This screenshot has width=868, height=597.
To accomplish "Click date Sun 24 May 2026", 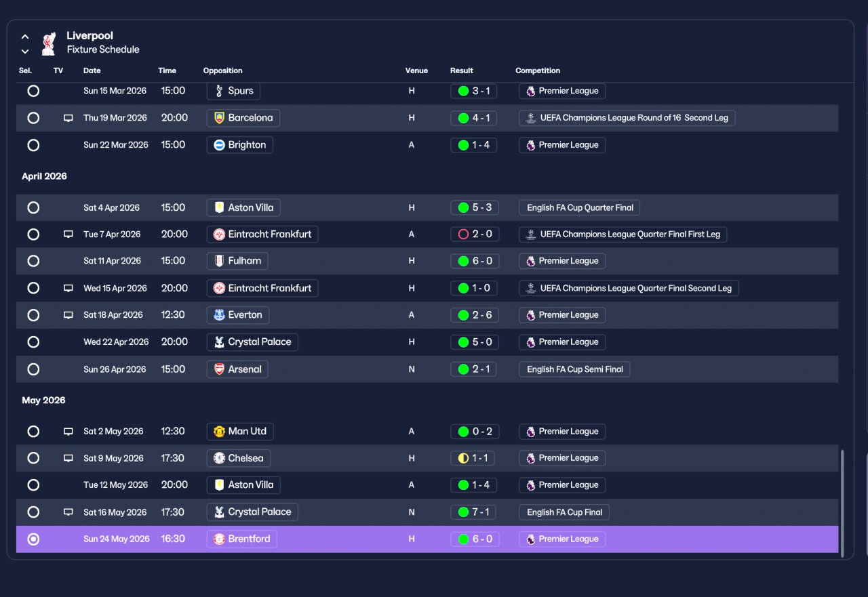I will 117,539.
